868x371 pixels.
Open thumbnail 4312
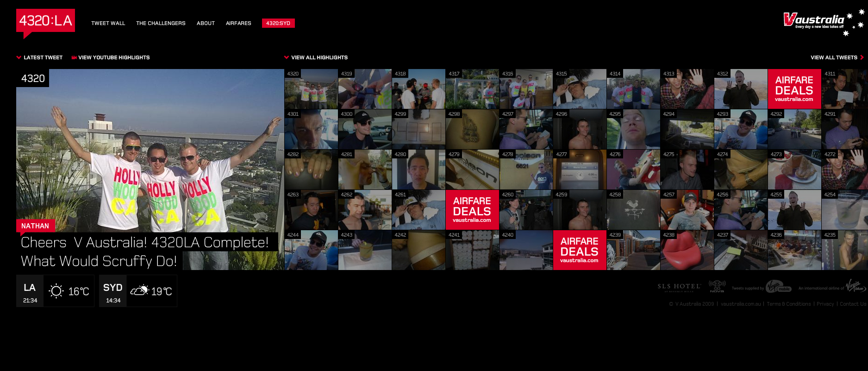click(x=741, y=89)
